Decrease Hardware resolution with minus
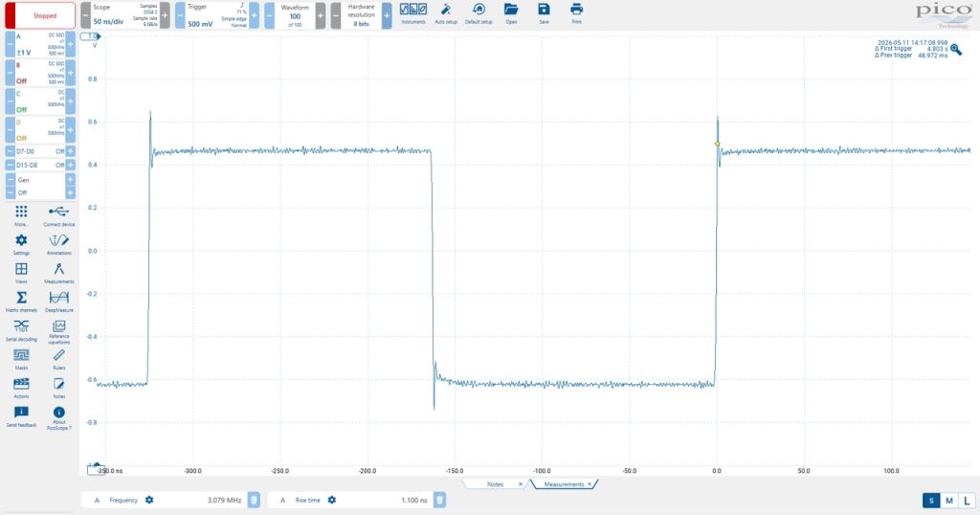Image resolution: width=980 pixels, height=515 pixels. point(336,15)
